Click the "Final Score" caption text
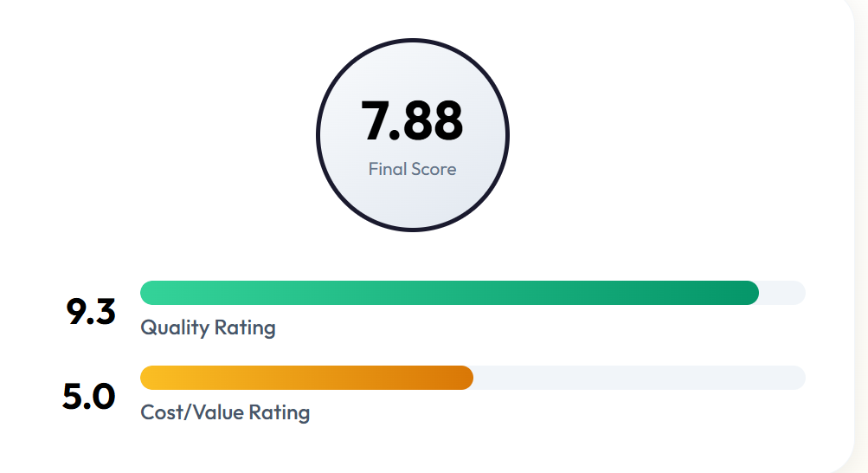Viewport: 868px width, 473px height. tap(412, 169)
